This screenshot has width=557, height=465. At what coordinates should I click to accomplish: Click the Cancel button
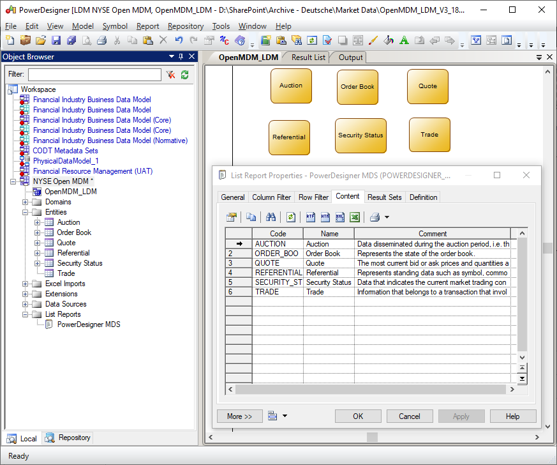click(x=409, y=416)
